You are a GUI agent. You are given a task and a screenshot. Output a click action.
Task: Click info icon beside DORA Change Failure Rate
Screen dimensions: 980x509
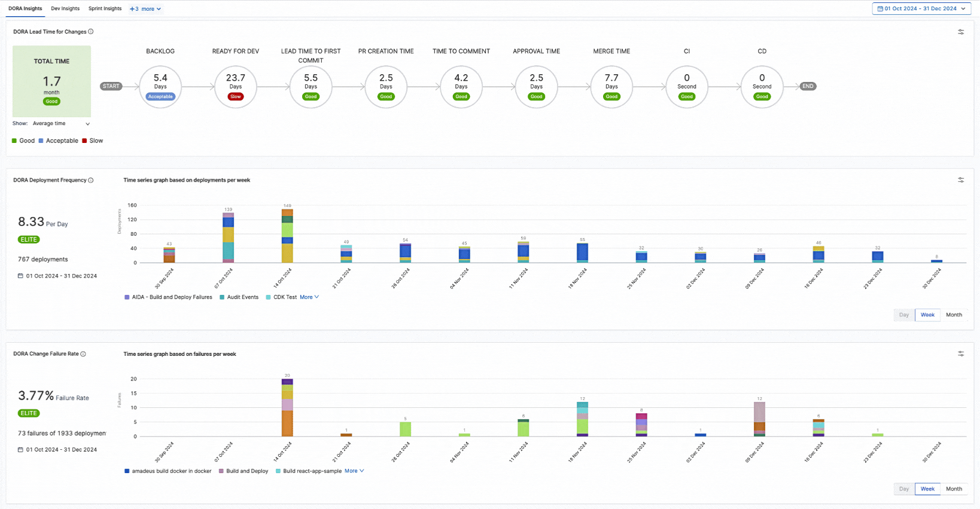tap(83, 354)
